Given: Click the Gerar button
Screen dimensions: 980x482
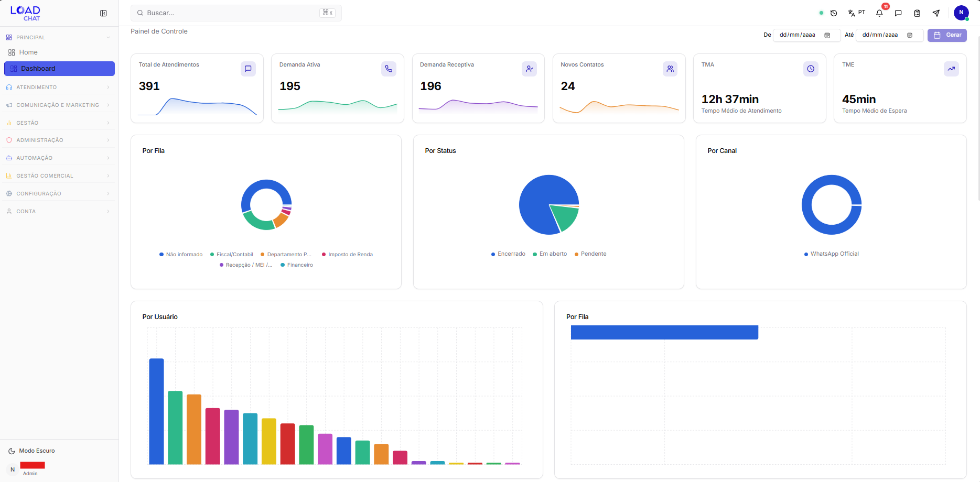Looking at the screenshot, I should coord(947,35).
